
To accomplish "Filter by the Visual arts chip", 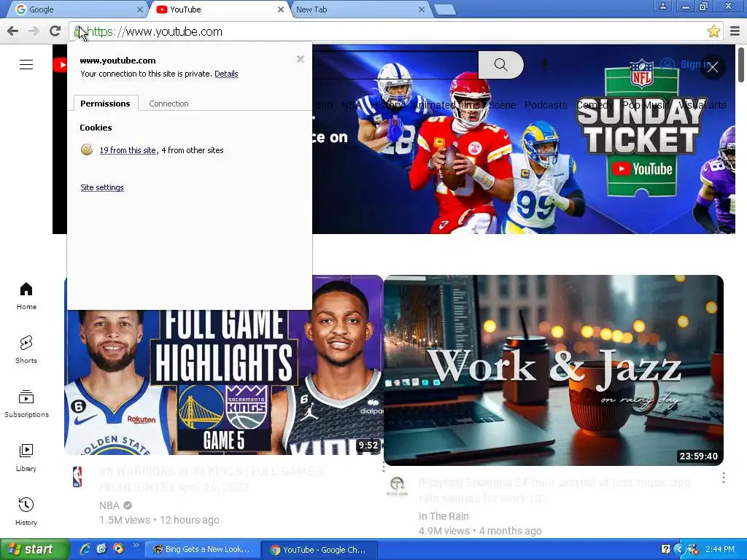I will [x=703, y=105].
